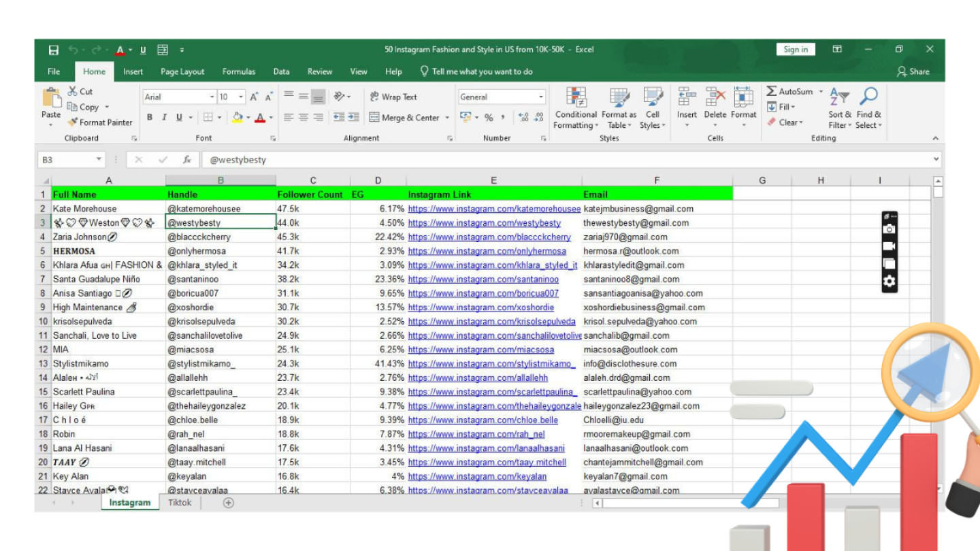
Task: Click the insert function fx icon
Action: (186, 160)
